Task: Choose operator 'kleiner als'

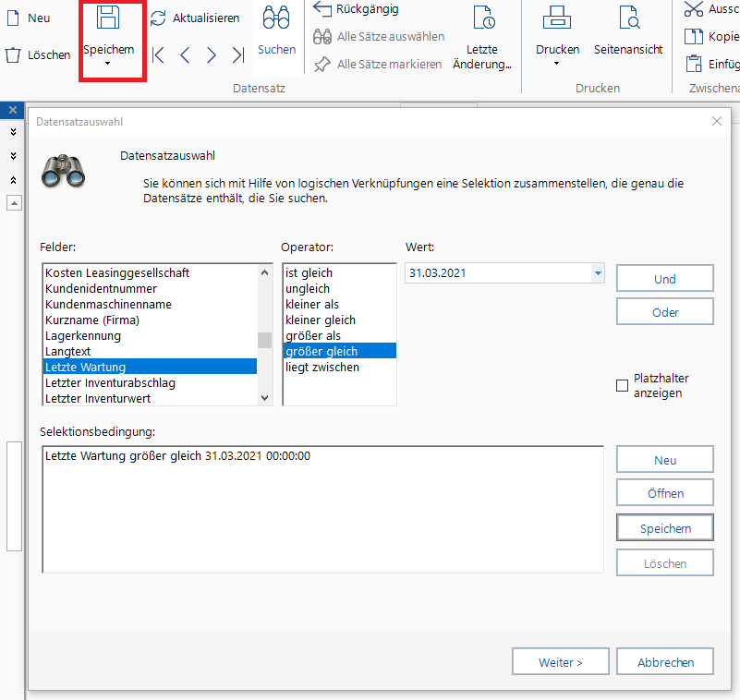Action: tap(339, 304)
